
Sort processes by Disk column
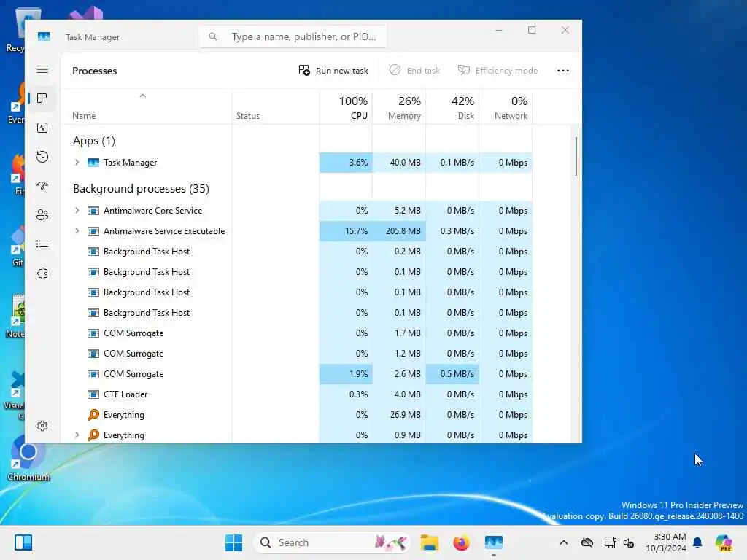452,107
